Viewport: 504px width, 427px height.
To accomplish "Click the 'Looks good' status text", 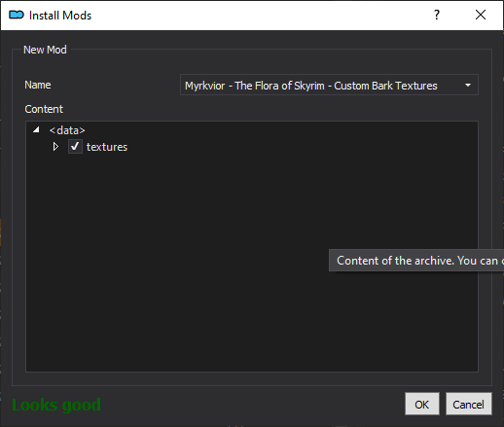I will pos(56,405).
